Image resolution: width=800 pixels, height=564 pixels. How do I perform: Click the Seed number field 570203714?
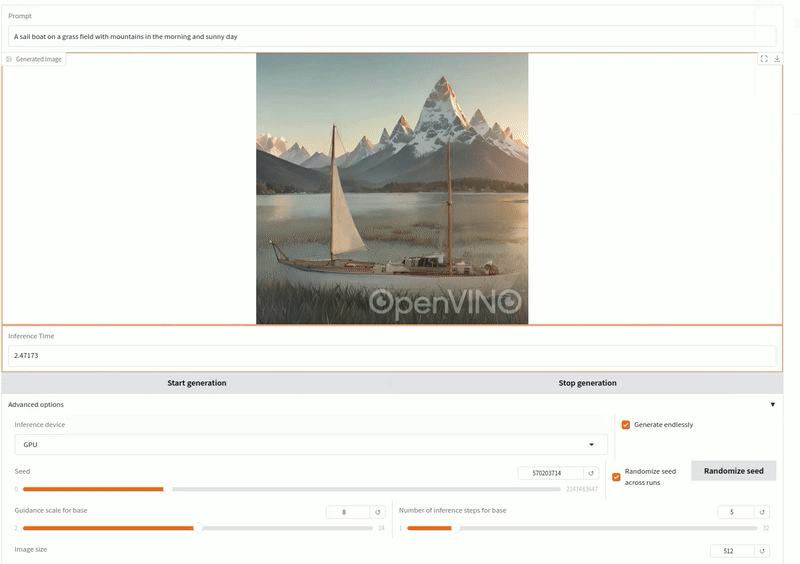tap(551, 473)
